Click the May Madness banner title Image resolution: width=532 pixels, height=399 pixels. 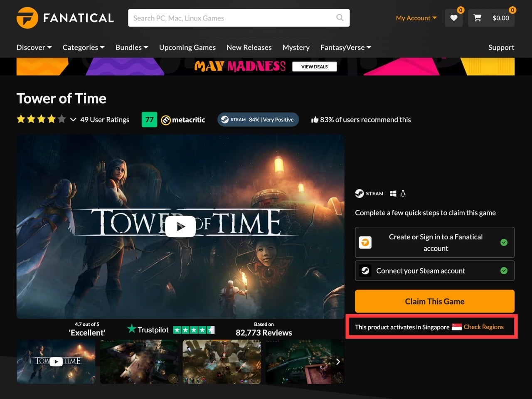[x=240, y=66]
